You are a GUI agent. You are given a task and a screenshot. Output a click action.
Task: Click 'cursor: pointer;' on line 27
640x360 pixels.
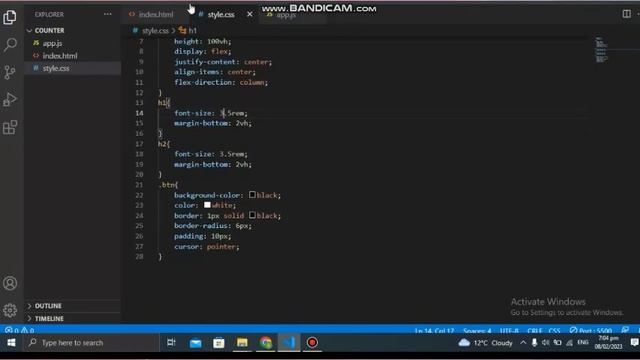[x=207, y=247]
